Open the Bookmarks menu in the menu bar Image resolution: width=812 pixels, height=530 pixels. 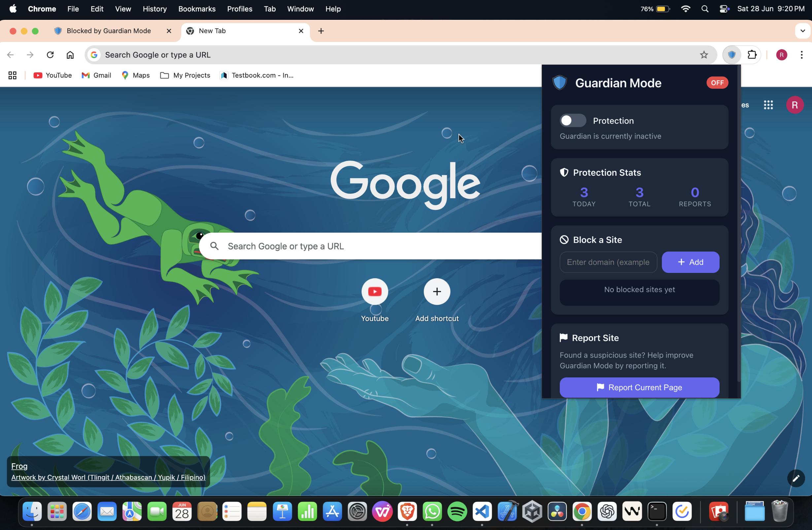tap(196, 9)
